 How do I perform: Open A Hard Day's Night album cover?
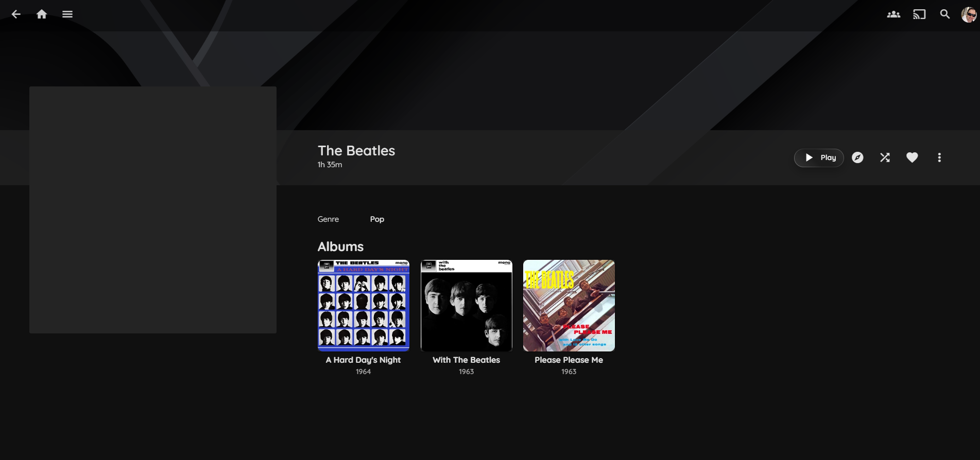coord(364,306)
